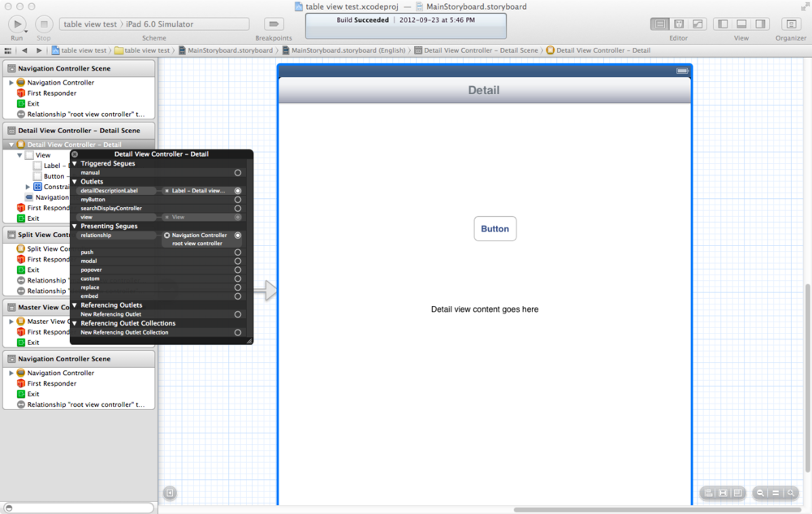Screen dimensions: 812x514
Task: Switch to the Version editor
Action: tap(698, 24)
